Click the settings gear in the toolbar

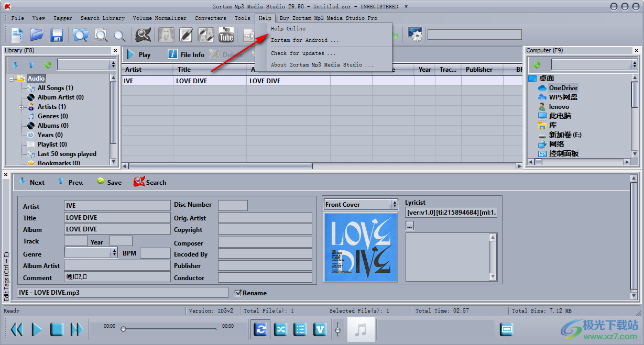pyautogui.click(x=416, y=35)
